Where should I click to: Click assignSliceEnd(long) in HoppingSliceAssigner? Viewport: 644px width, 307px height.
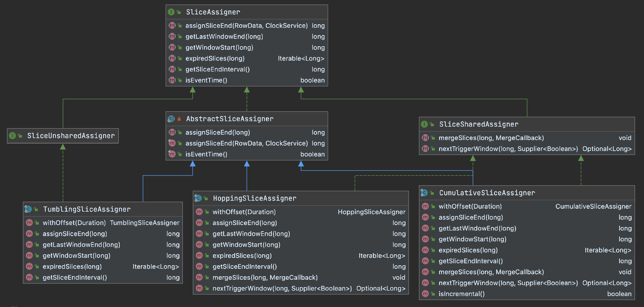coord(245,223)
